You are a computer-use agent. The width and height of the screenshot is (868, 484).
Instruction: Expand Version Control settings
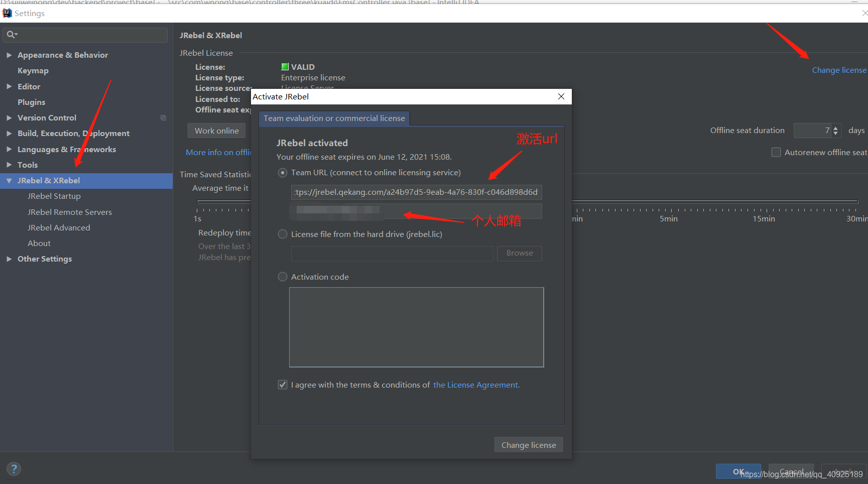[9, 117]
